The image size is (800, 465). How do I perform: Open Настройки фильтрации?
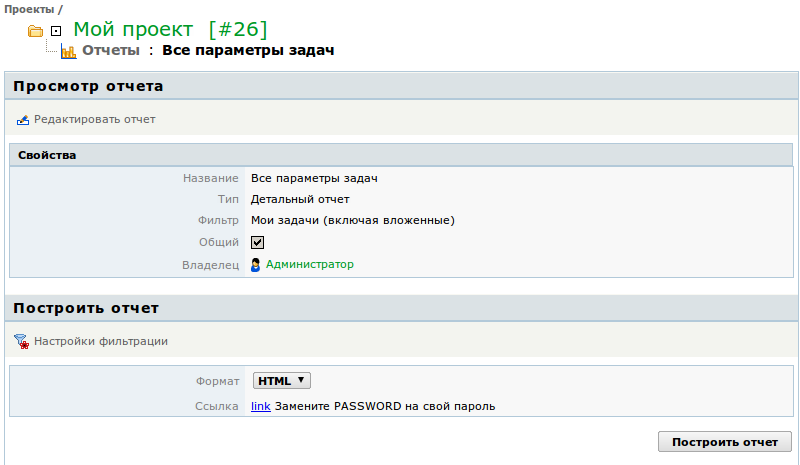(100, 341)
